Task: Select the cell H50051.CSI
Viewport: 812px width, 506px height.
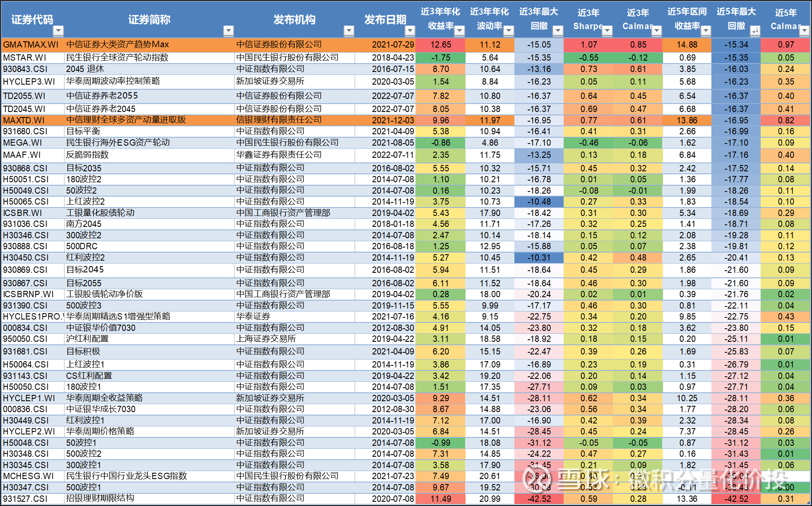Action: (33, 179)
